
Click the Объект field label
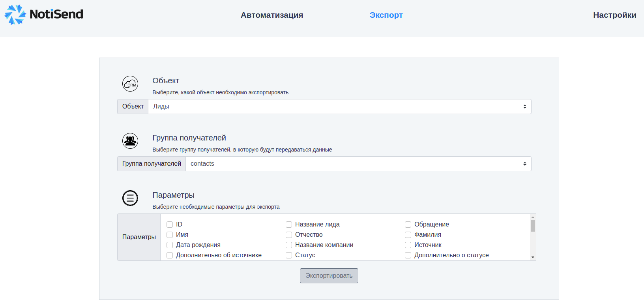[x=133, y=107]
